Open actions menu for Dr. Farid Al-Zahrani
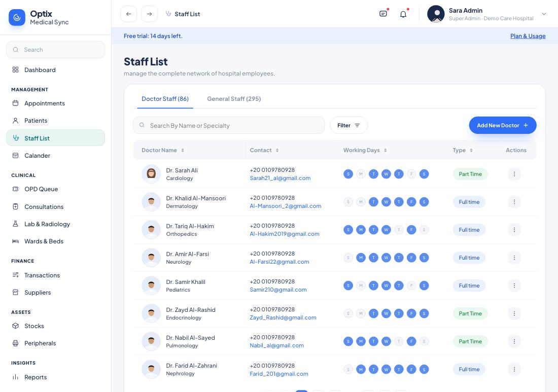558x392 pixels. click(x=514, y=369)
